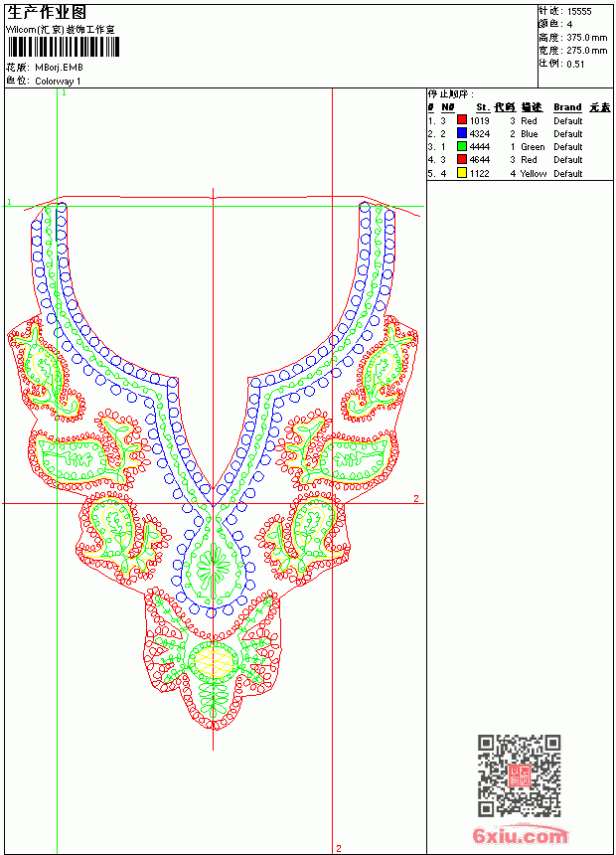Click the red guide marker 2 at the bottom
The height and width of the screenshot is (855, 616).
point(339,848)
